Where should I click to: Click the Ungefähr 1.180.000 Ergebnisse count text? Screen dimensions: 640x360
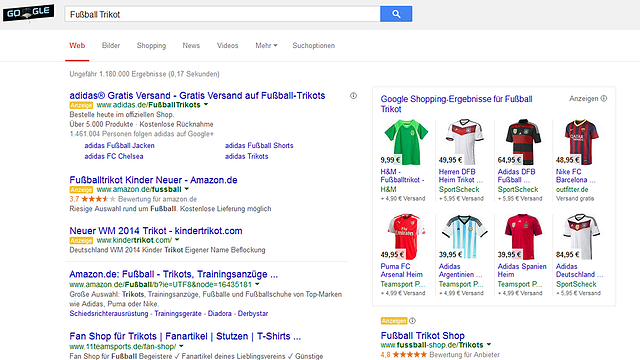coord(144,74)
